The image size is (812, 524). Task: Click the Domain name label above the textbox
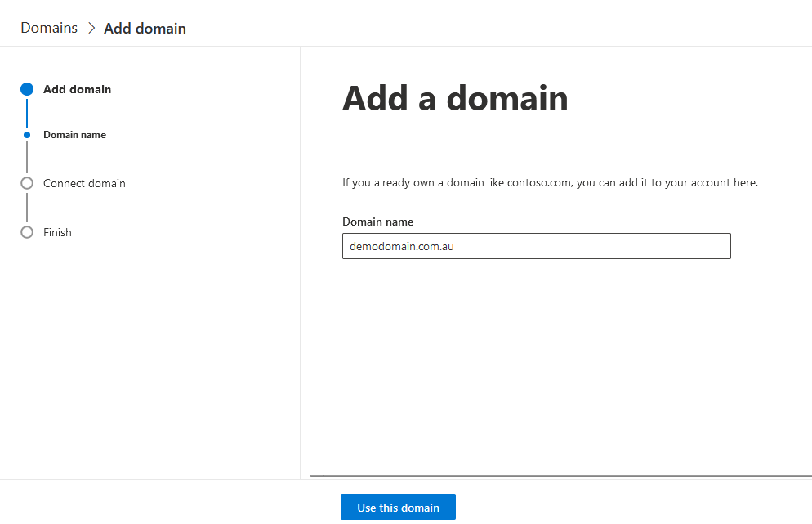pyautogui.click(x=377, y=222)
